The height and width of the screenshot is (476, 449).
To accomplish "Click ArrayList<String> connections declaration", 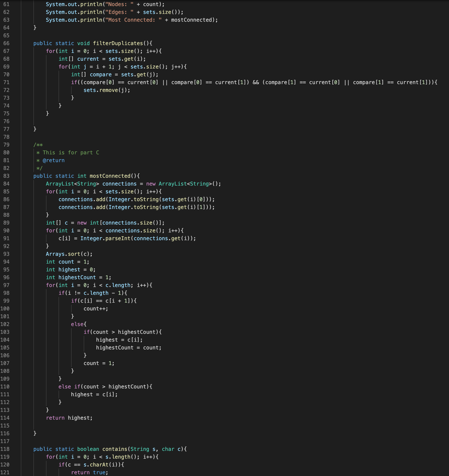I will point(133,184).
